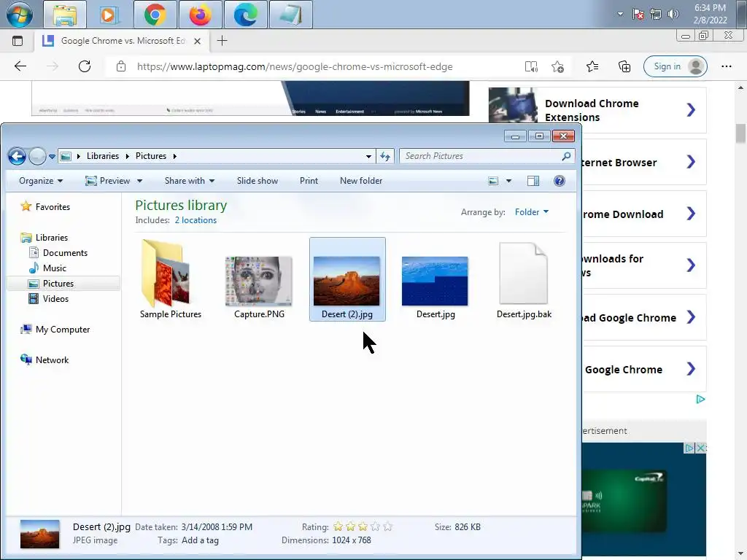Open Arrange by Folder dropdown

tap(532, 212)
